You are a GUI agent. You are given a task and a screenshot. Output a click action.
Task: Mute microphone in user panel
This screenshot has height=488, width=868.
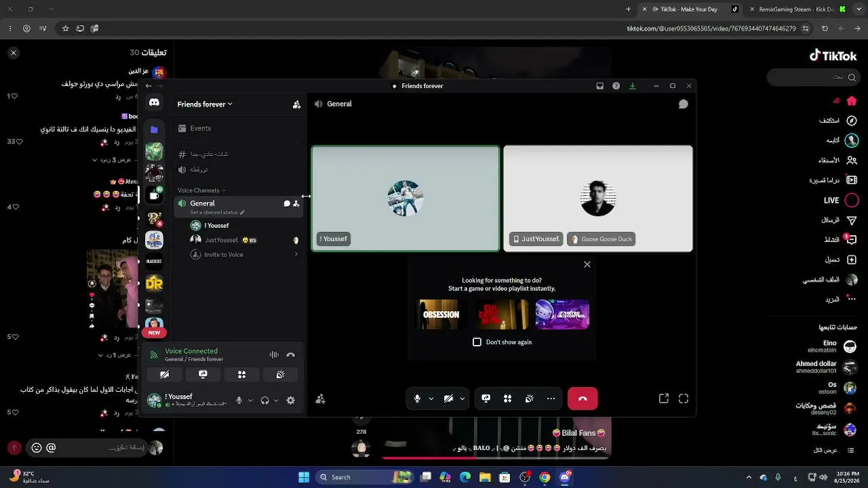coord(239,401)
